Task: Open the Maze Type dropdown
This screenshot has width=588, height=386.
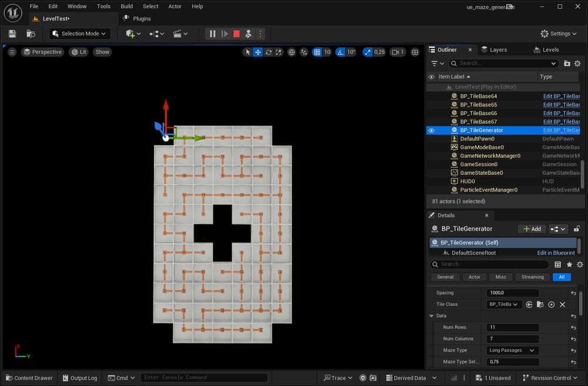Action: point(513,350)
